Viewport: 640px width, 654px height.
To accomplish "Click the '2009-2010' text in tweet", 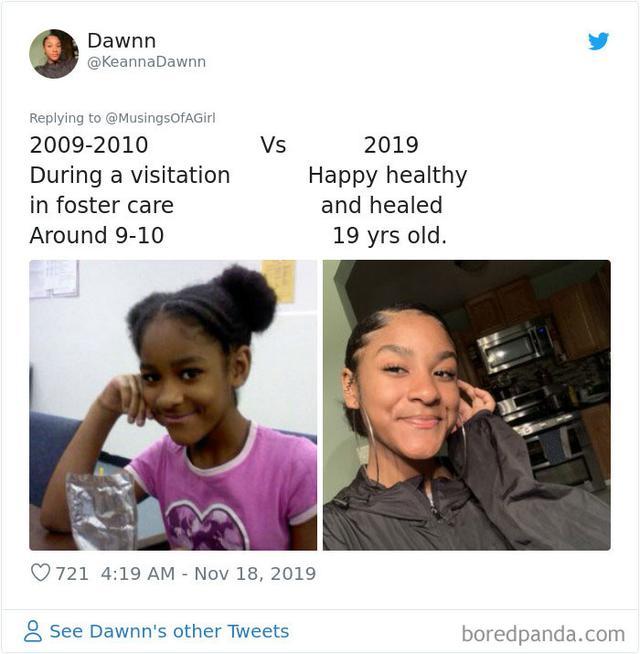I will tap(89, 145).
